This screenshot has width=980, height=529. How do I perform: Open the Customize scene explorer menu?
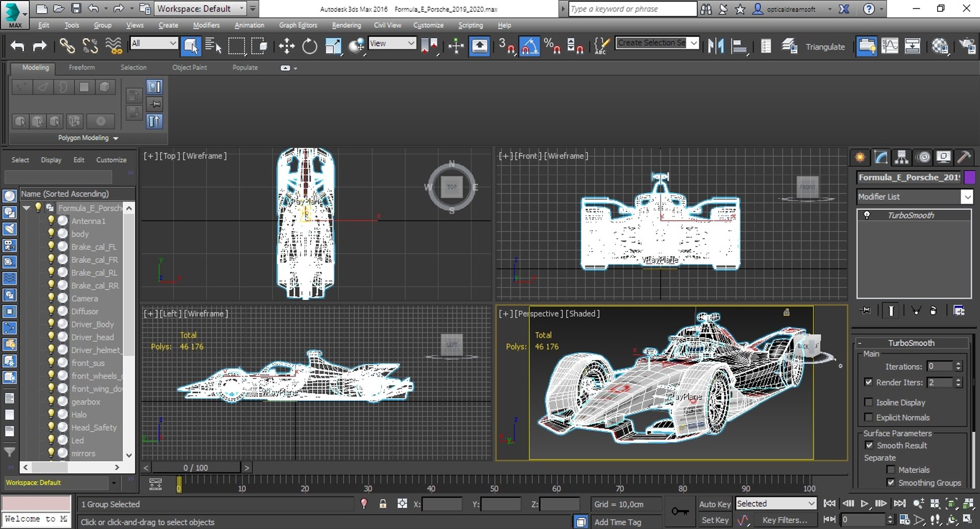(x=111, y=160)
